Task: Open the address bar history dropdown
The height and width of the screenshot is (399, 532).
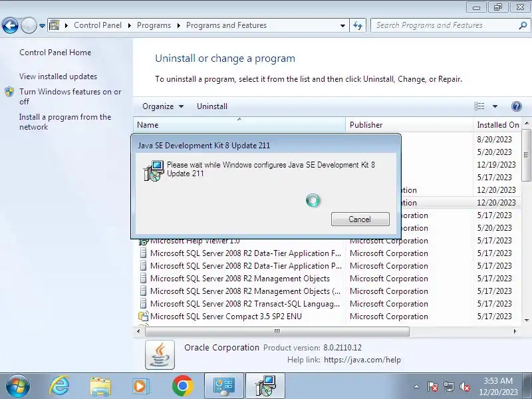Action: 342,25
